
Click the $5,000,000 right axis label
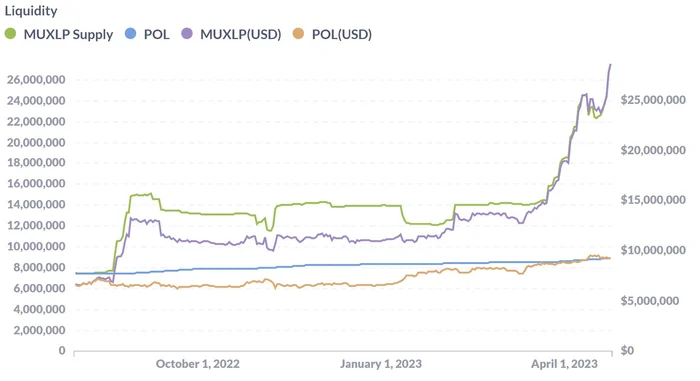[x=650, y=301]
